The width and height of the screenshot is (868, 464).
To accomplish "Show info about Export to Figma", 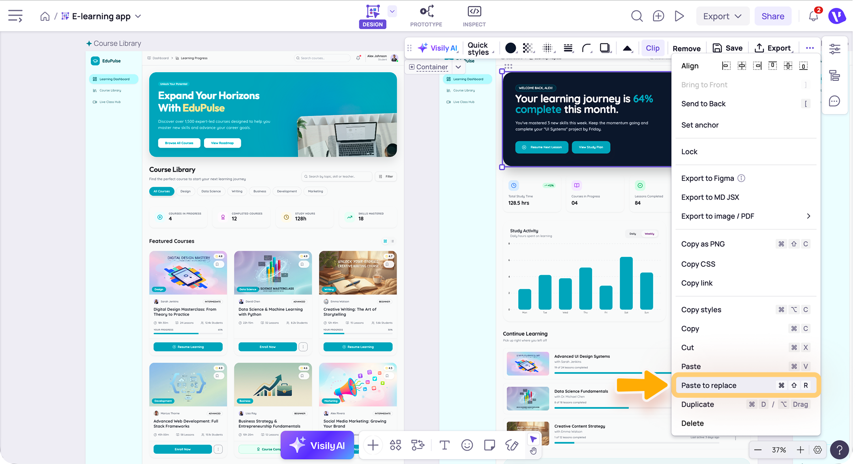I will [x=741, y=178].
